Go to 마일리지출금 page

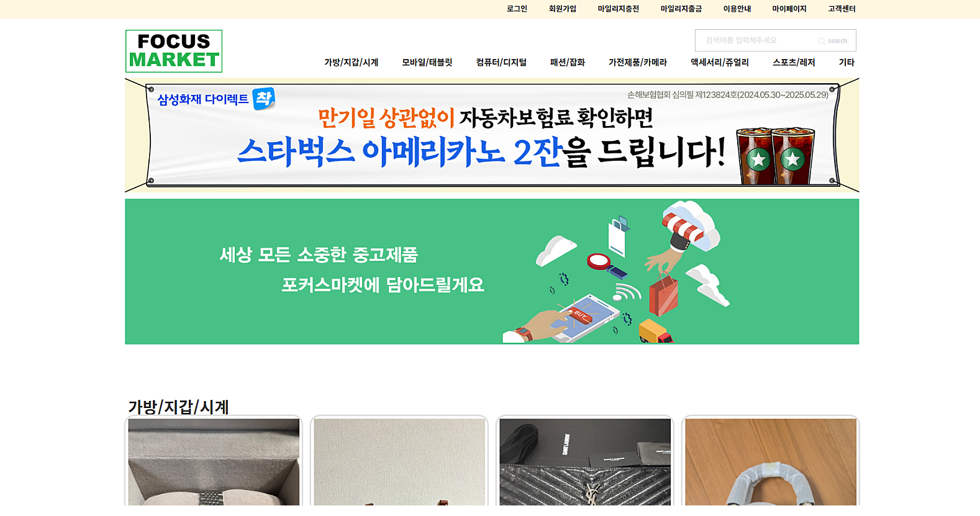681,9
